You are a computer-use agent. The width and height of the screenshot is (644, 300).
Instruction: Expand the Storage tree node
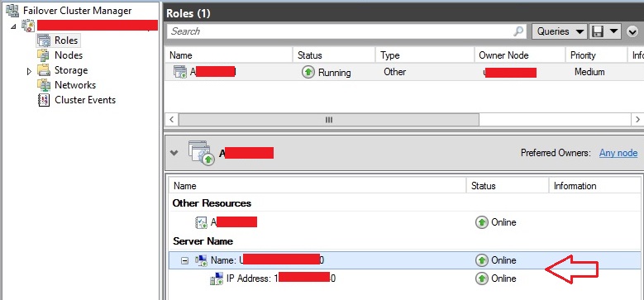pos(29,71)
